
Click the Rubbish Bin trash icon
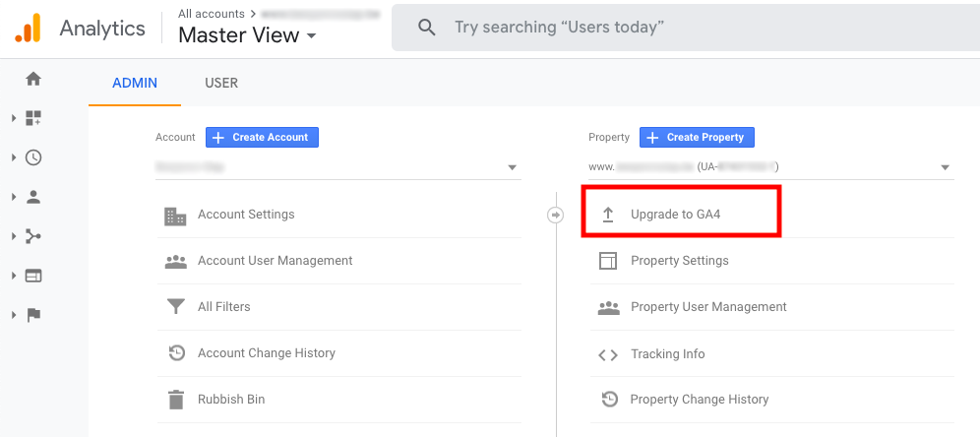click(x=177, y=400)
